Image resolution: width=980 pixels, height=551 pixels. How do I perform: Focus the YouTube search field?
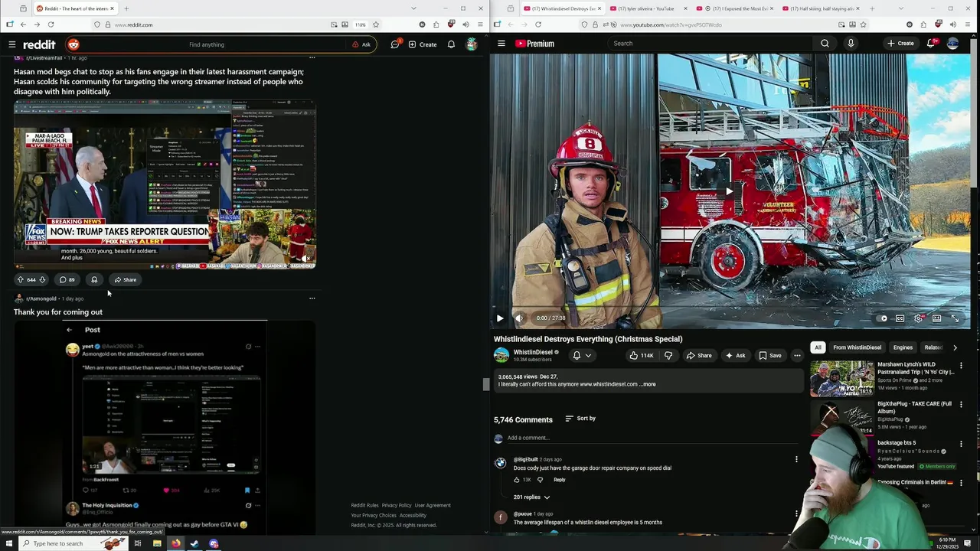(708, 44)
